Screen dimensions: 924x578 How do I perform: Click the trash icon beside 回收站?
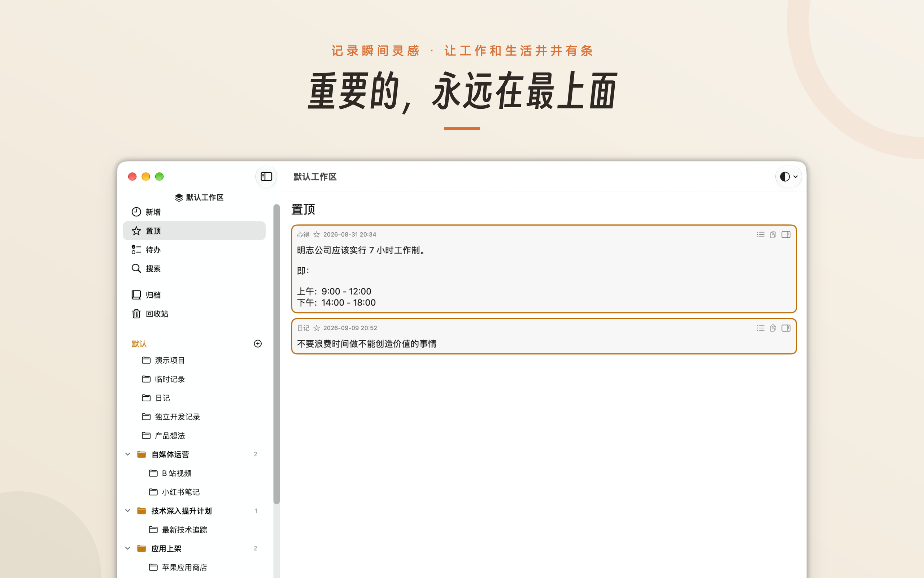[136, 314]
